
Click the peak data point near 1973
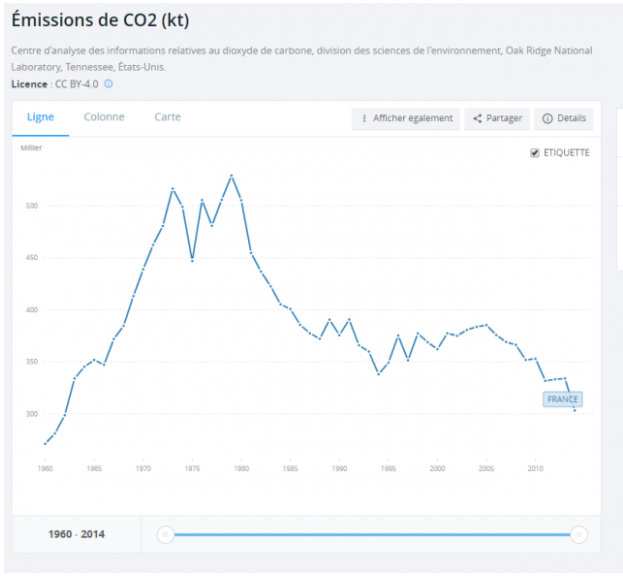point(172,188)
